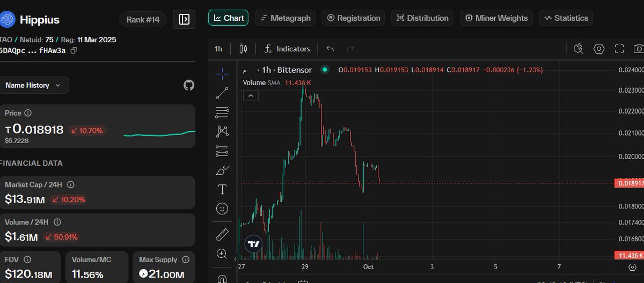This screenshot has height=283, width=644.
Task: Select the trend line drawing tool
Action: pyautogui.click(x=222, y=93)
